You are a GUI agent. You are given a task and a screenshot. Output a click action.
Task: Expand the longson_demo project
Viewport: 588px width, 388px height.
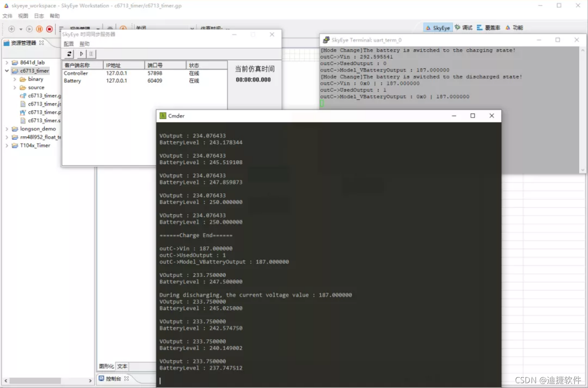[7, 129]
